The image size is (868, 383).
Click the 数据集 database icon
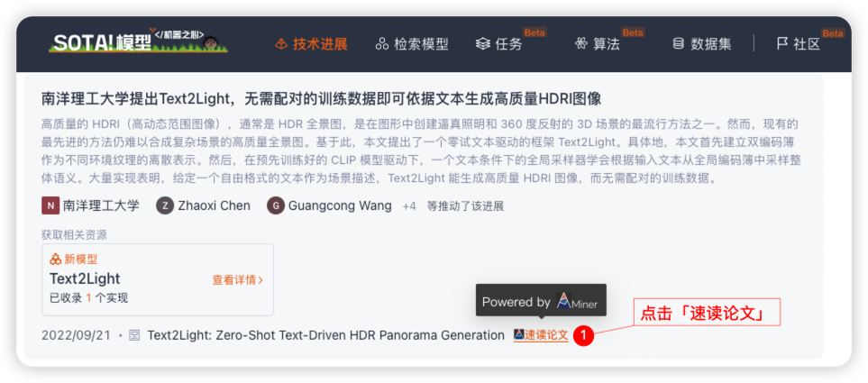(x=678, y=44)
